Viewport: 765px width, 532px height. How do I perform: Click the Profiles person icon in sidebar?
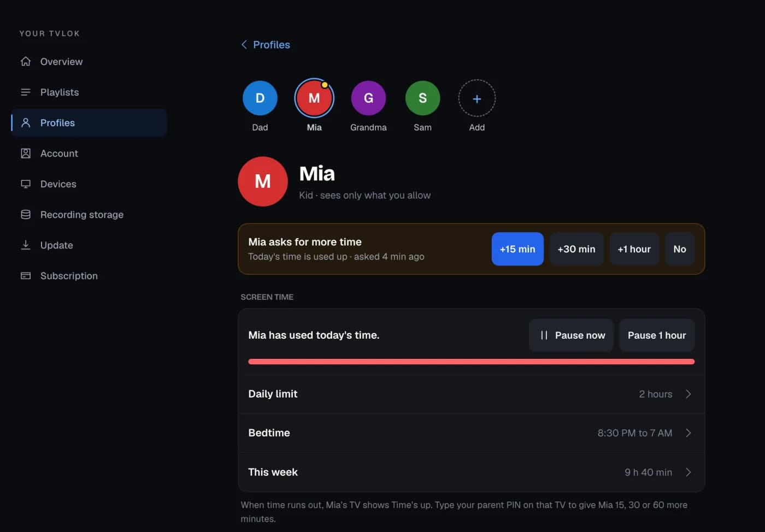[26, 122]
